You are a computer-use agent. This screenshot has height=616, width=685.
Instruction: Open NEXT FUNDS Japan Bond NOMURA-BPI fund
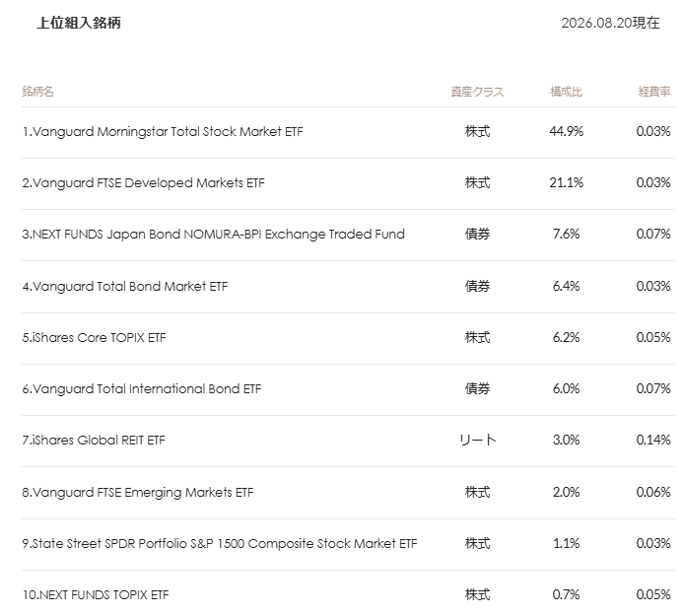[213, 235]
